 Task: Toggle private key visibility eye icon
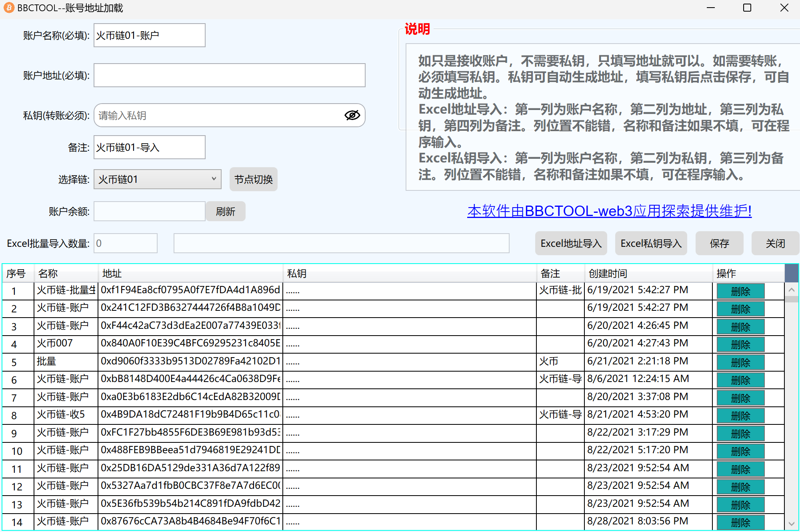click(x=352, y=115)
